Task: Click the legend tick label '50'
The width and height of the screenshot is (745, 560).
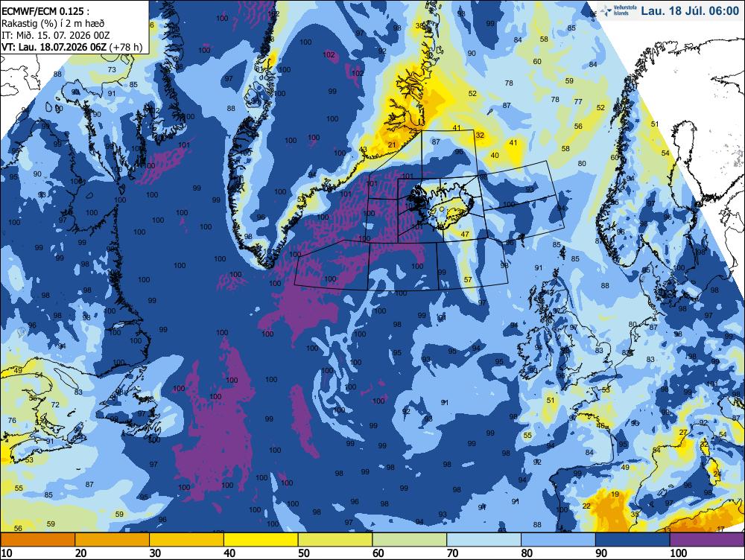Action: (x=304, y=553)
